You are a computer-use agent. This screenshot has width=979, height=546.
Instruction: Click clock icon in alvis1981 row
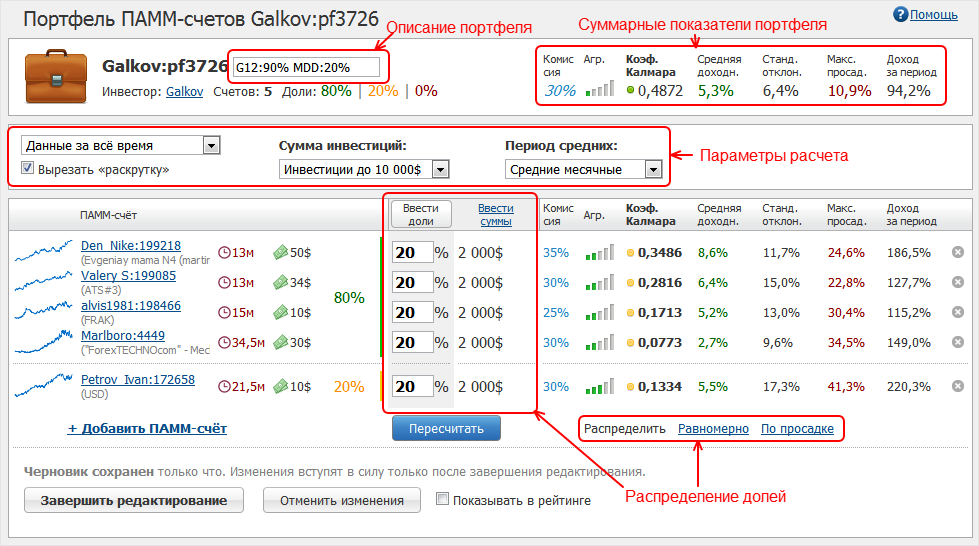coord(224,312)
